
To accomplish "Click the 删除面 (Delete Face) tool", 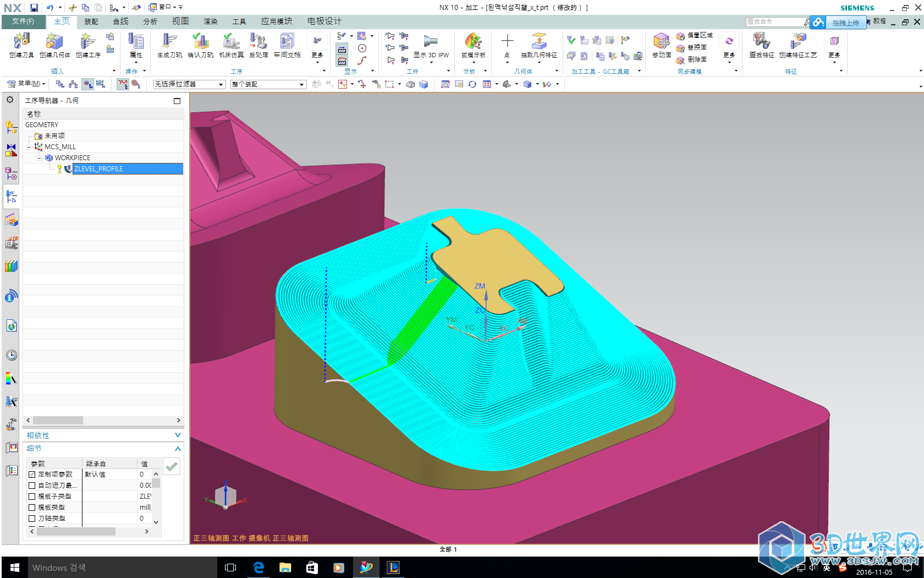I will point(692,60).
